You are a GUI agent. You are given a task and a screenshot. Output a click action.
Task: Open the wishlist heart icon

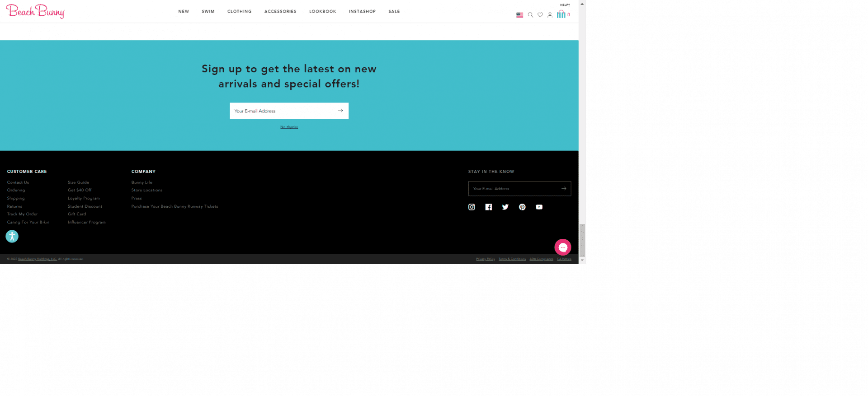pos(540,15)
